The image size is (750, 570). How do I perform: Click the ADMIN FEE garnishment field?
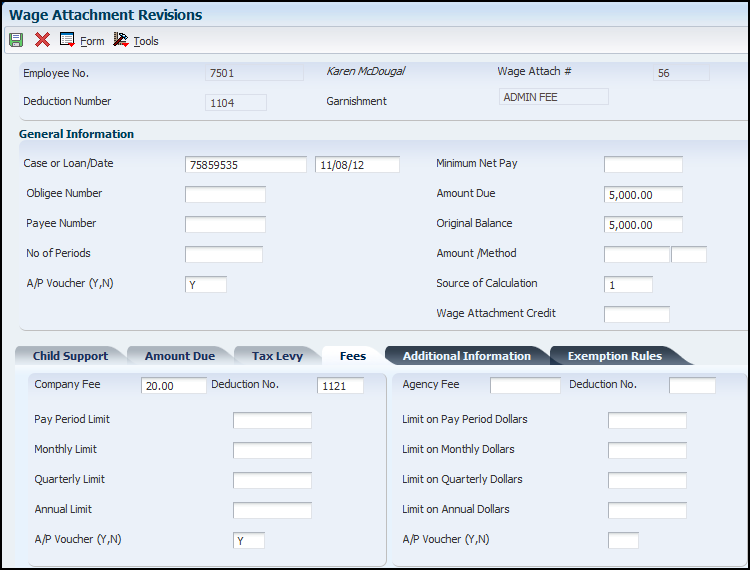click(553, 97)
